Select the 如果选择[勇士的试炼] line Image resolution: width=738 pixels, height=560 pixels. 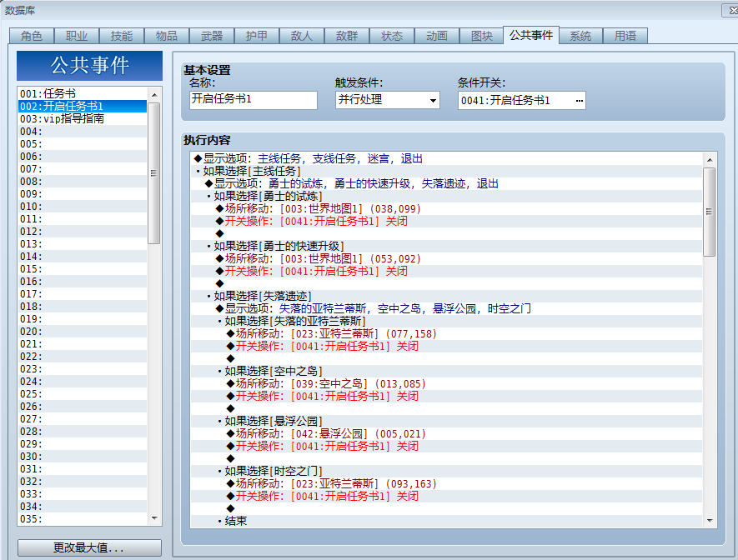[x=446, y=196]
